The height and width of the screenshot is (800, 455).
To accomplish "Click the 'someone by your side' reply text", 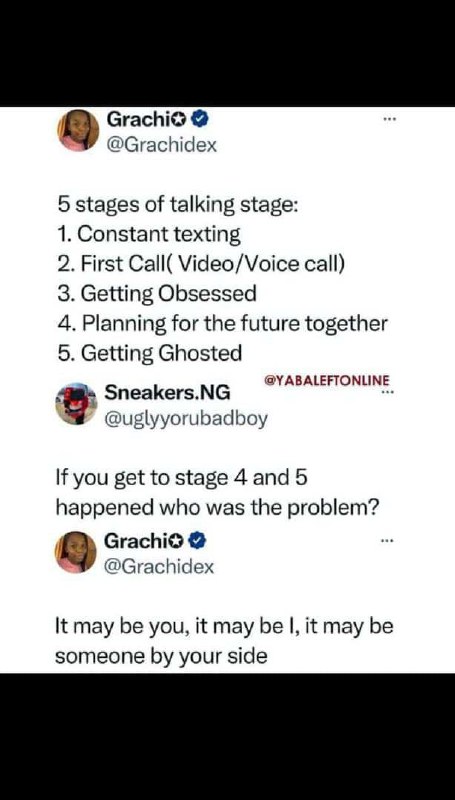I will [x=161, y=656].
